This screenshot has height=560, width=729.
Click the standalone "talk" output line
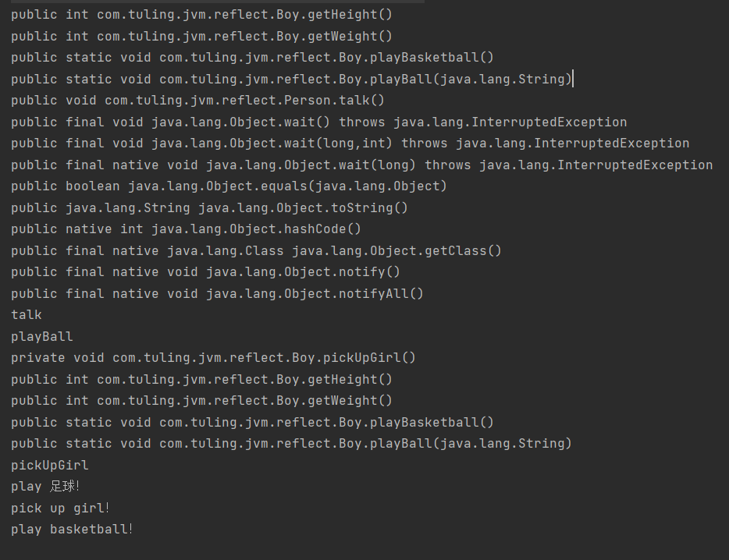(27, 315)
